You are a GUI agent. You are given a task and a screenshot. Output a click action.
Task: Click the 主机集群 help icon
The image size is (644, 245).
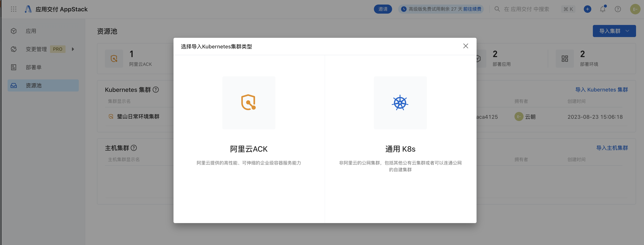[134, 148]
